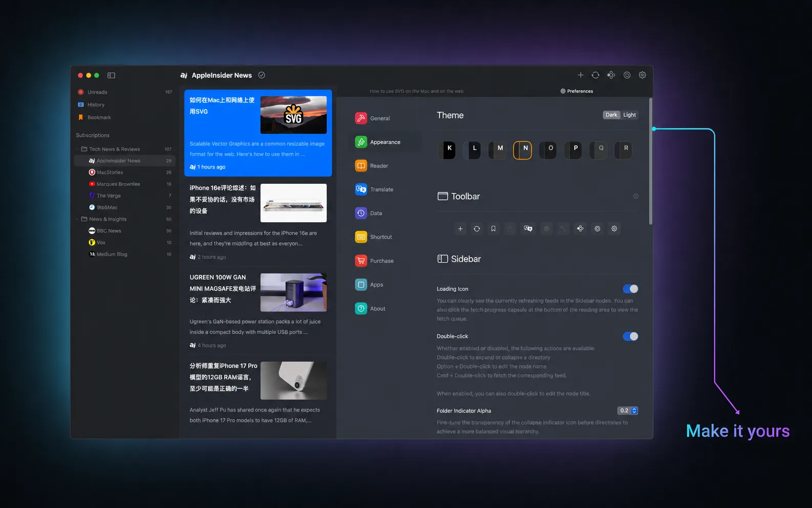Click the Vox feed icon
This screenshot has width=812, height=508.
pyautogui.click(x=92, y=243)
